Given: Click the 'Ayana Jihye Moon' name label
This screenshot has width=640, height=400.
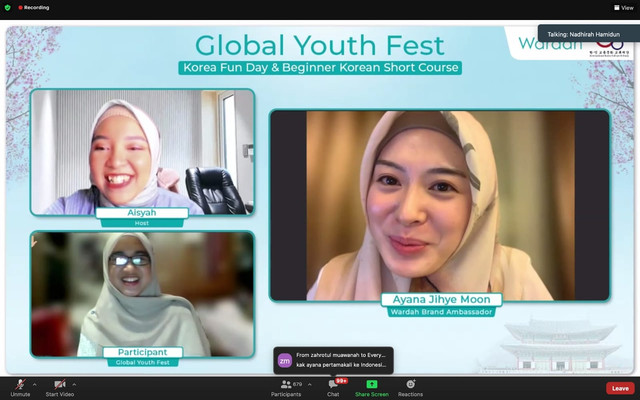Looking at the screenshot, I should pyautogui.click(x=441, y=299).
